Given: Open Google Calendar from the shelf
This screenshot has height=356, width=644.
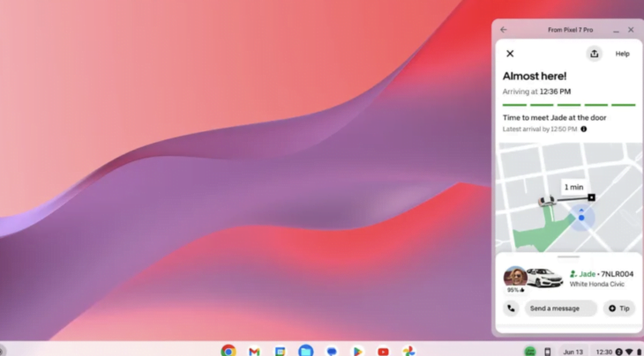Looking at the screenshot, I should pos(281,352).
